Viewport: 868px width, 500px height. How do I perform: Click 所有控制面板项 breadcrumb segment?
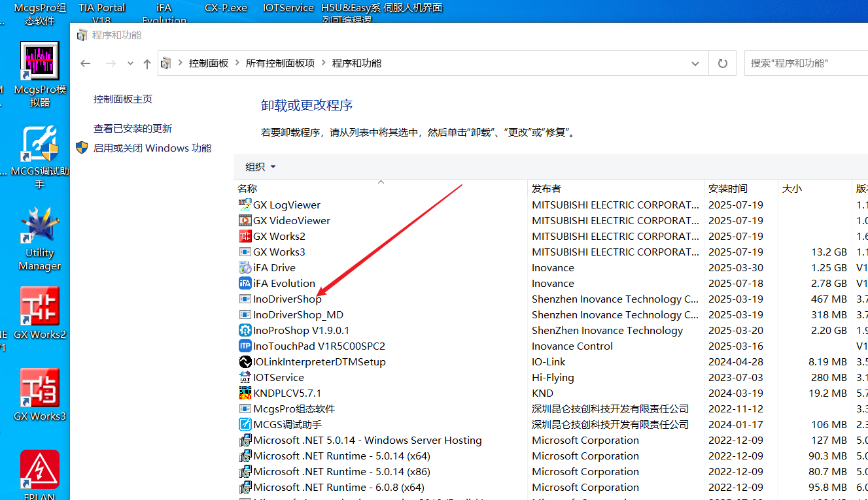coord(280,63)
